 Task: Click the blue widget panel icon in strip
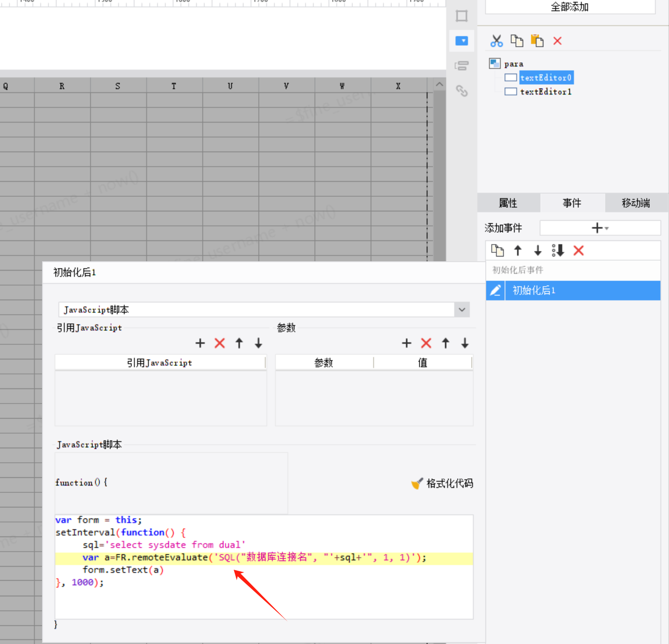click(x=462, y=41)
